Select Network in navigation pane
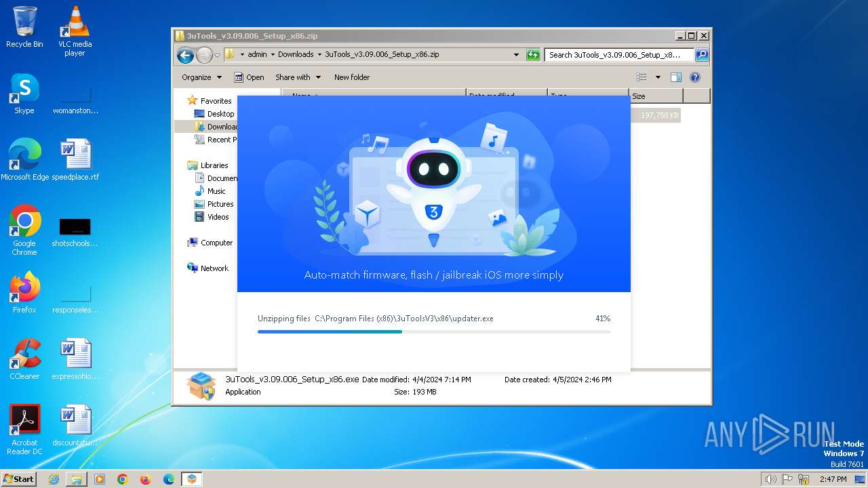 pos(208,268)
